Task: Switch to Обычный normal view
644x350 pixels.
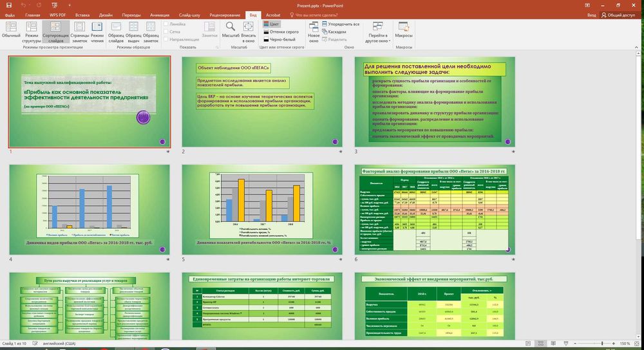Action: coord(11,32)
